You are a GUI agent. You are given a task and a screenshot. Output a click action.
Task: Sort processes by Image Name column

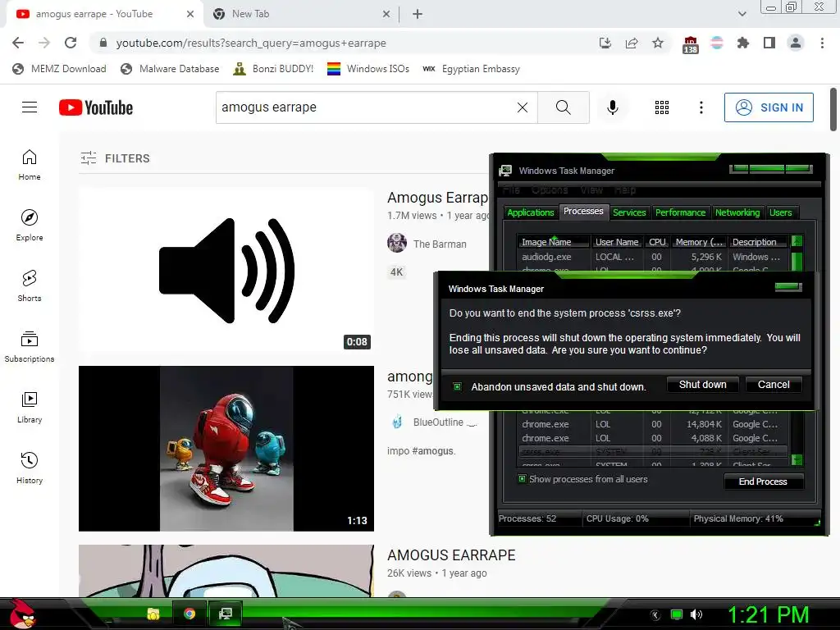point(554,242)
